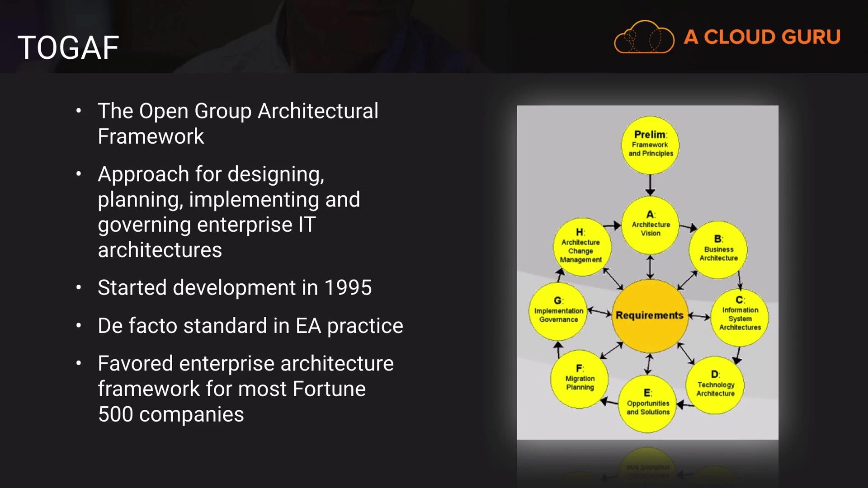Click the F: Migration Planning circle
The image size is (868, 488).
580,379
